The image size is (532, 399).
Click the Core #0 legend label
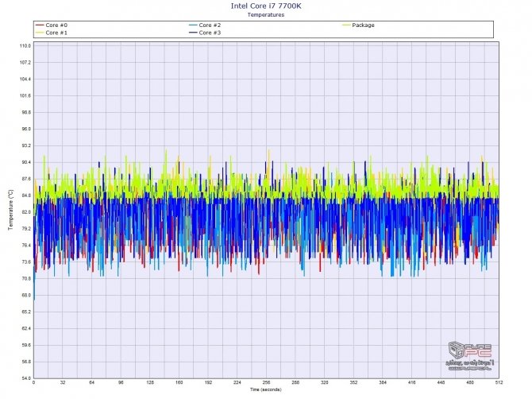(x=56, y=25)
